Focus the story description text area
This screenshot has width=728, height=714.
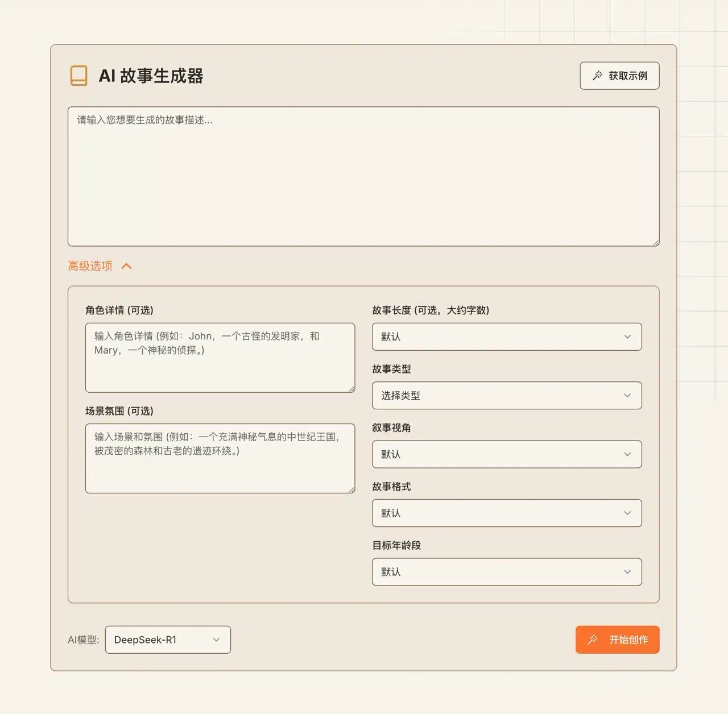363,176
